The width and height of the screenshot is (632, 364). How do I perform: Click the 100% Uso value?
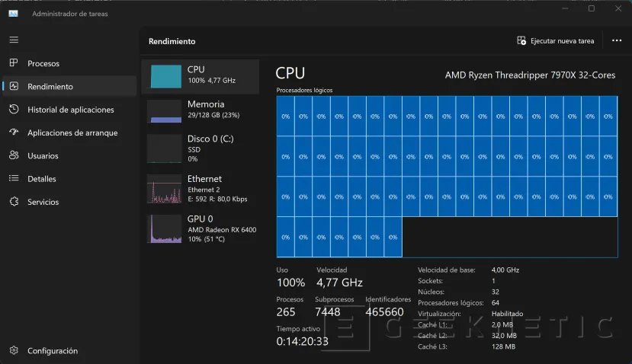click(x=290, y=283)
